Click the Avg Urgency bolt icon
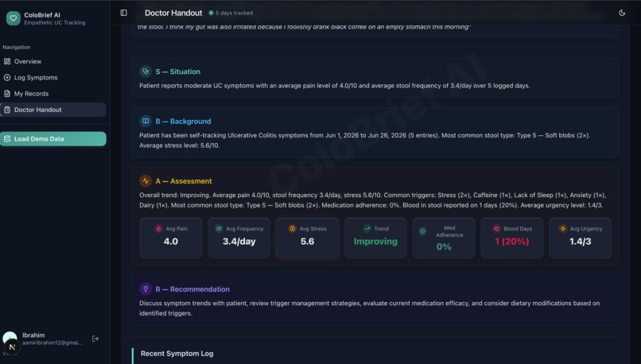 click(563, 229)
